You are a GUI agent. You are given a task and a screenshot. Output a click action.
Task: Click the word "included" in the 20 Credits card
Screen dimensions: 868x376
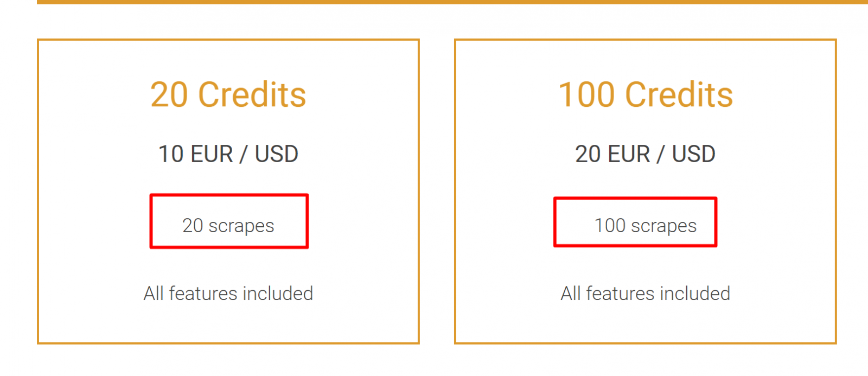(x=278, y=294)
